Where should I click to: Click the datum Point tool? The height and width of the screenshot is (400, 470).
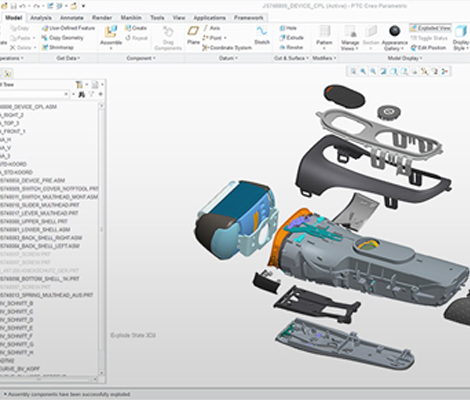tap(214, 38)
